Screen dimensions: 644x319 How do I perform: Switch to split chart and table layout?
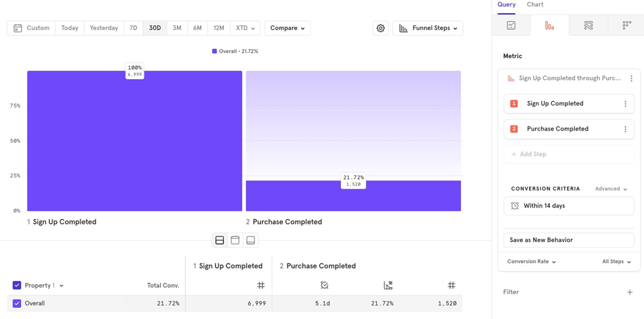coord(219,241)
